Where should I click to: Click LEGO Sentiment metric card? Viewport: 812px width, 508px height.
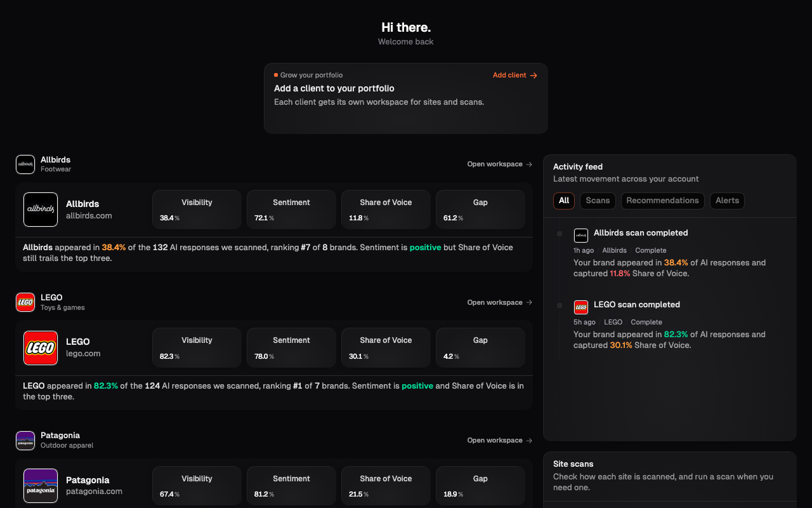[x=291, y=347]
